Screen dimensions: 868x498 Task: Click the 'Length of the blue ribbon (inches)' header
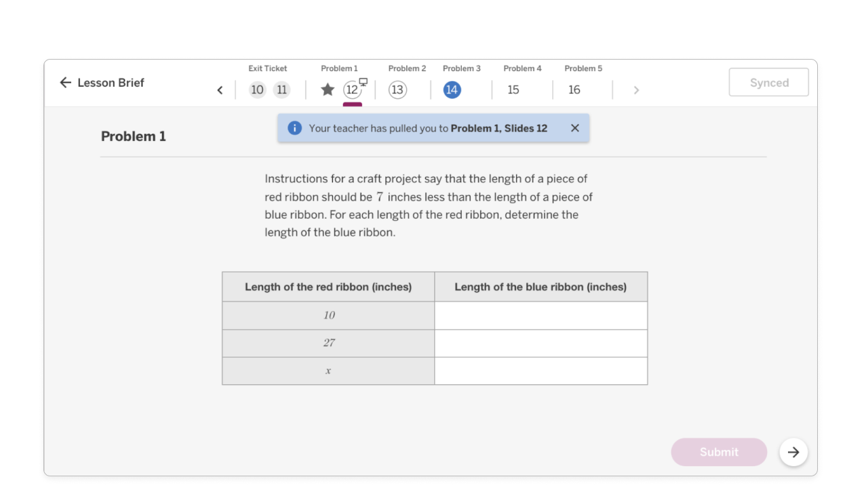pyautogui.click(x=541, y=287)
